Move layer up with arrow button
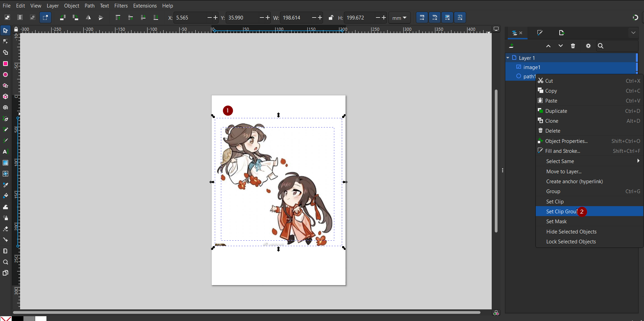 pyautogui.click(x=548, y=46)
